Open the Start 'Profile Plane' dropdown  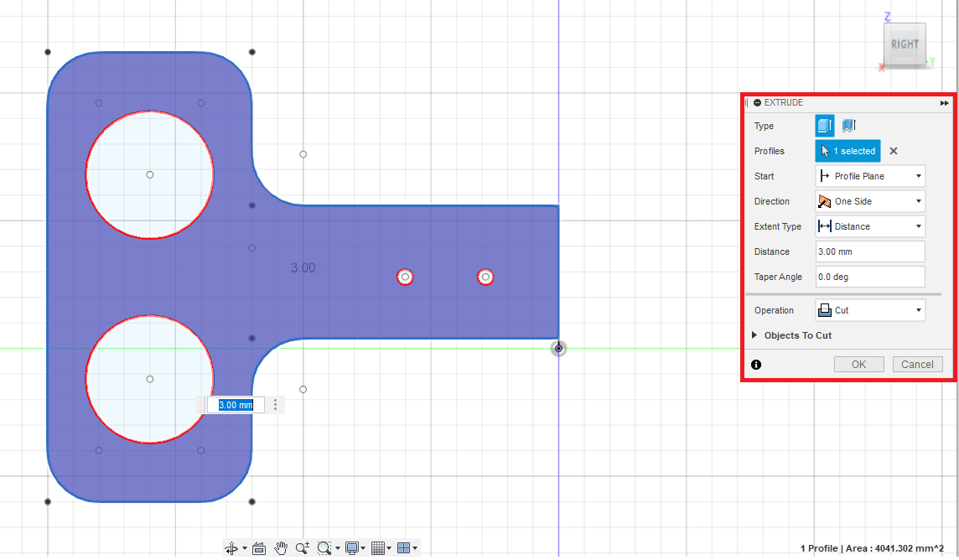pyautogui.click(x=869, y=176)
